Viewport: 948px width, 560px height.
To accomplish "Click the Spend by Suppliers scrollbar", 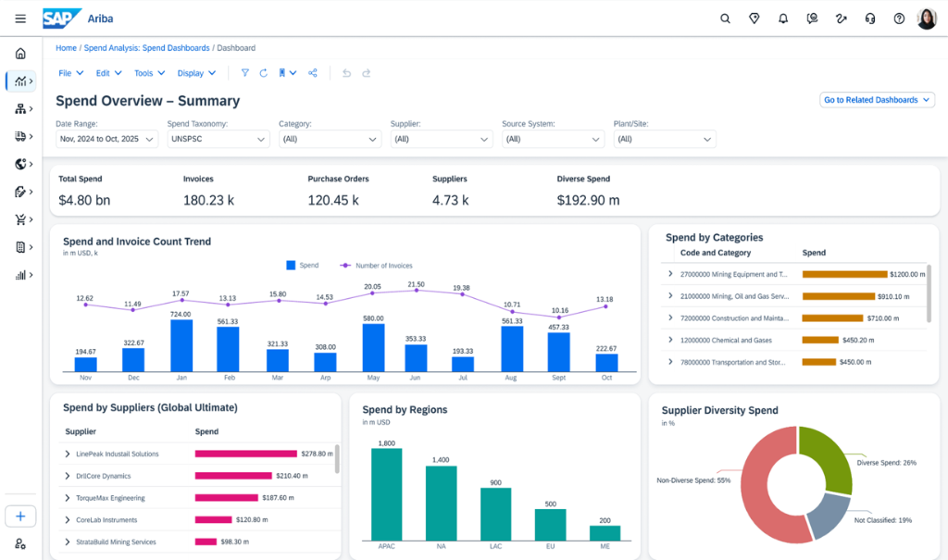I will click(337, 459).
